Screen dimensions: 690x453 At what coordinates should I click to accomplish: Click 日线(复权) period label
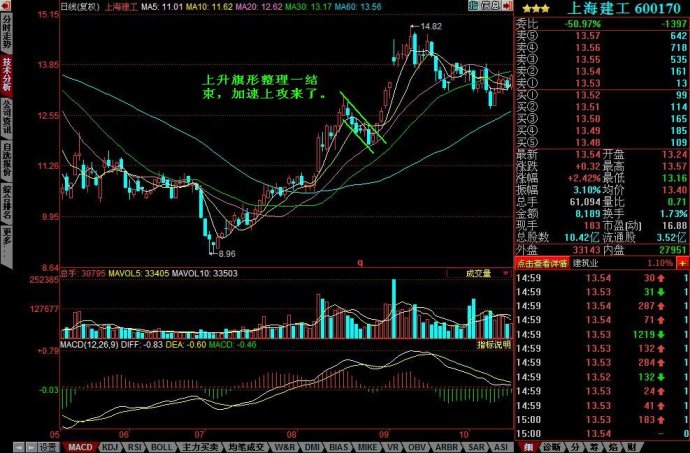click(80, 7)
